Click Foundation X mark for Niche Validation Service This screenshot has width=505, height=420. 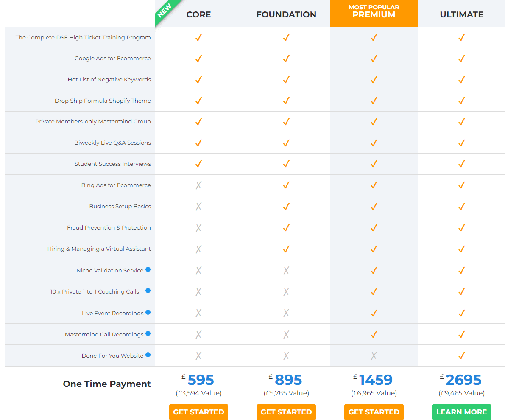pyautogui.click(x=286, y=270)
